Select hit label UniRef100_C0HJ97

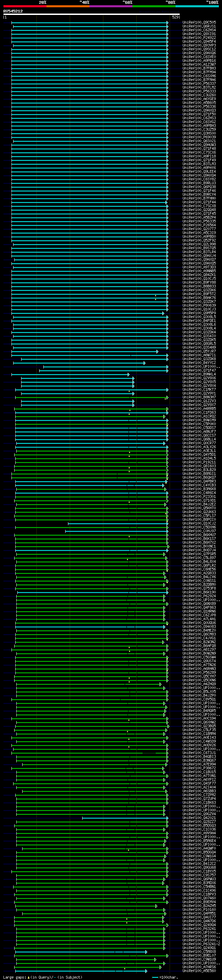pyautogui.click(x=199, y=531)
